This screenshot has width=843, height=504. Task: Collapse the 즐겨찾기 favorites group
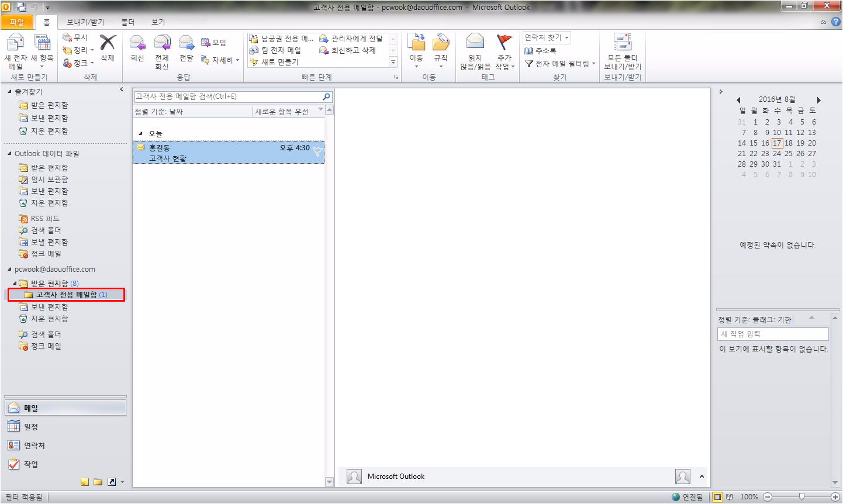point(9,92)
